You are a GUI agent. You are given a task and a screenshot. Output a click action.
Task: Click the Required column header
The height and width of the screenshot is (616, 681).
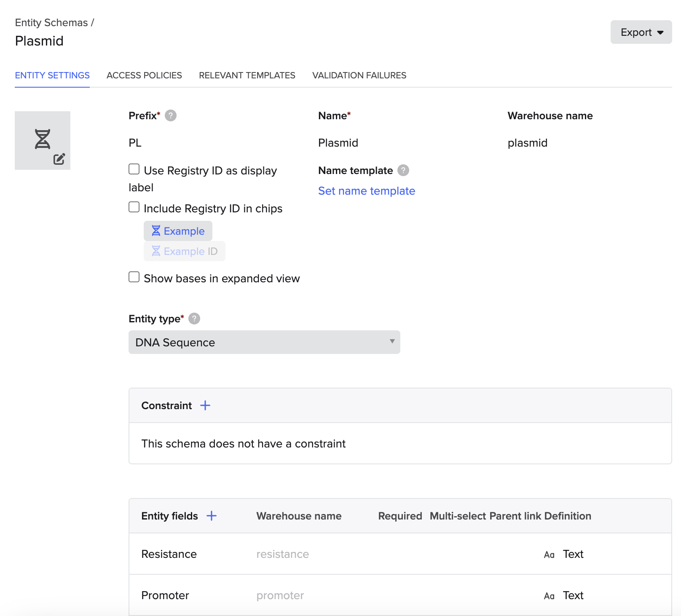coord(400,516)
